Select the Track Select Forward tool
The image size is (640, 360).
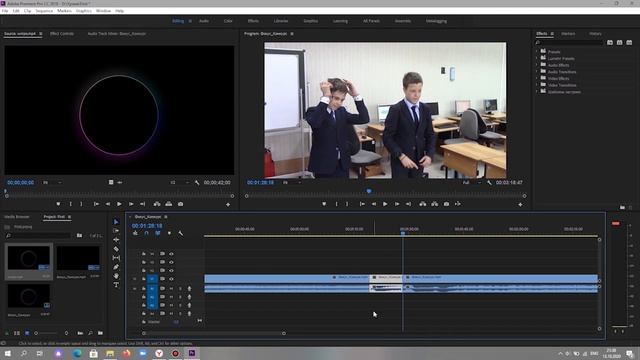pyautogui.click(x=116, y=231)
